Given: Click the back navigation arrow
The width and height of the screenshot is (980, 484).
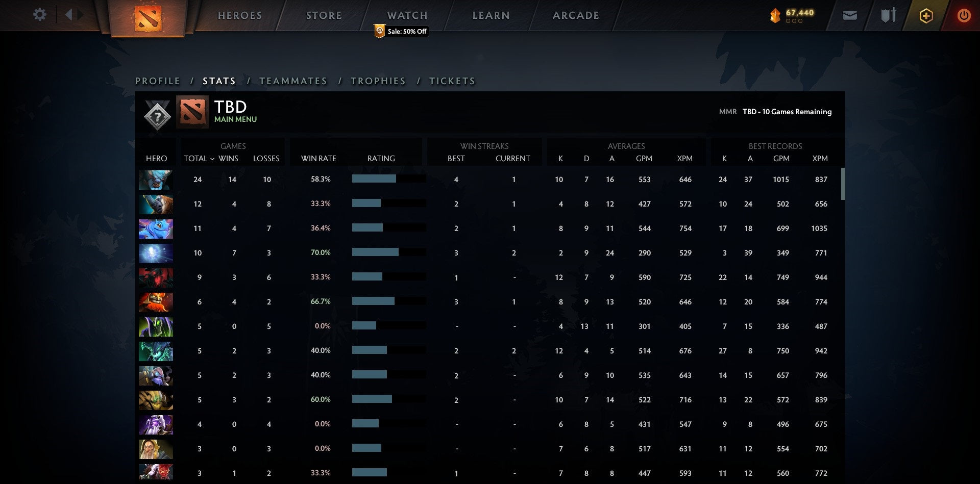Looking at the screenshot, I should click(x=69, y=15).
